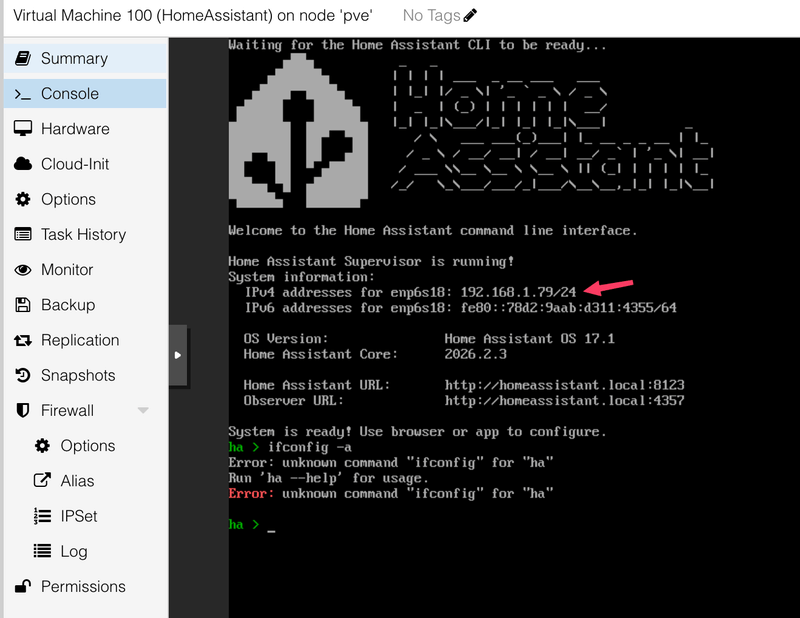
Task: Go to Replication settings
Action: tap(85, 340)
